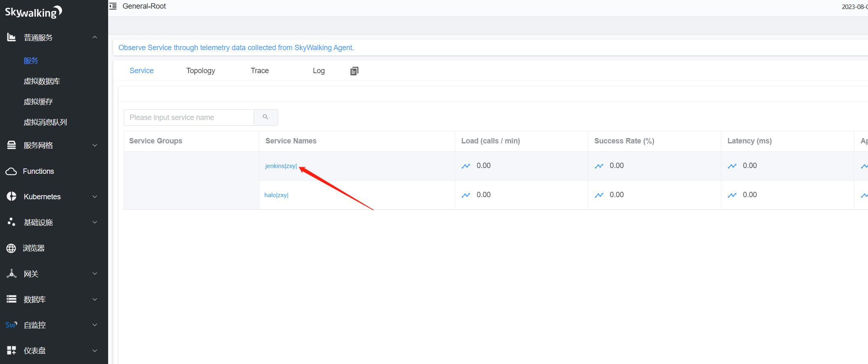Click the 服务网格 stack icon
The height and width of the screenshot is (364, 868).
click(x=12, y=145)
